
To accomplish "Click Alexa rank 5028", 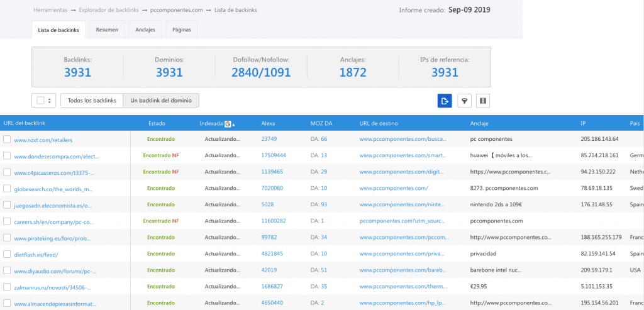I will point(267,204).
